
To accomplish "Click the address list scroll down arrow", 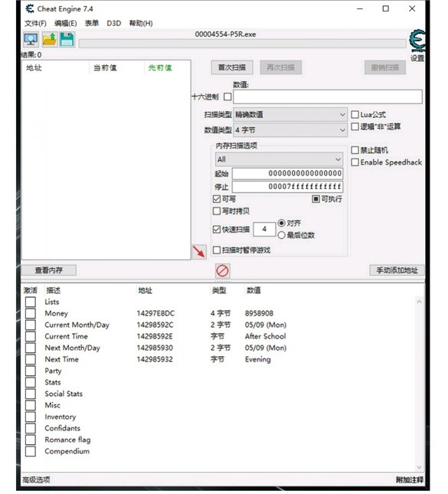I will click(419, 467).
